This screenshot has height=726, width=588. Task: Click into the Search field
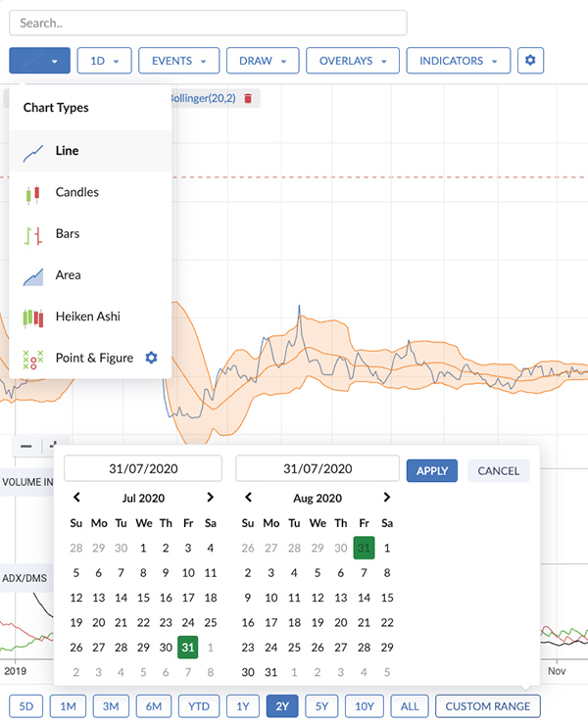click(x=208, y=23)
